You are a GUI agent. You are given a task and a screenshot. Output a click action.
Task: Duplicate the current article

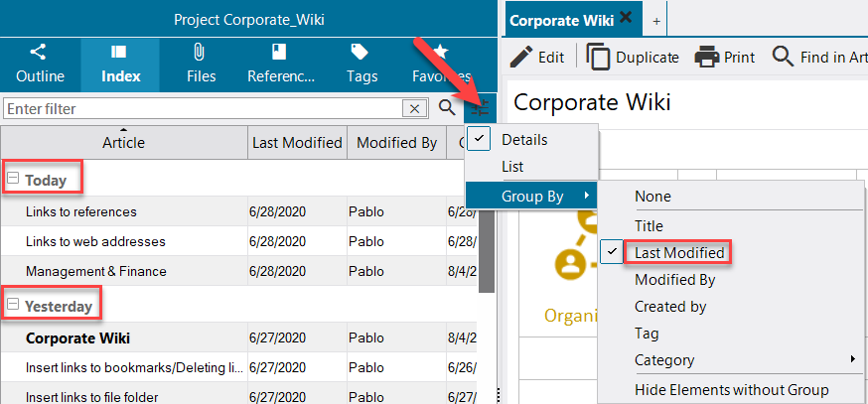634,57
